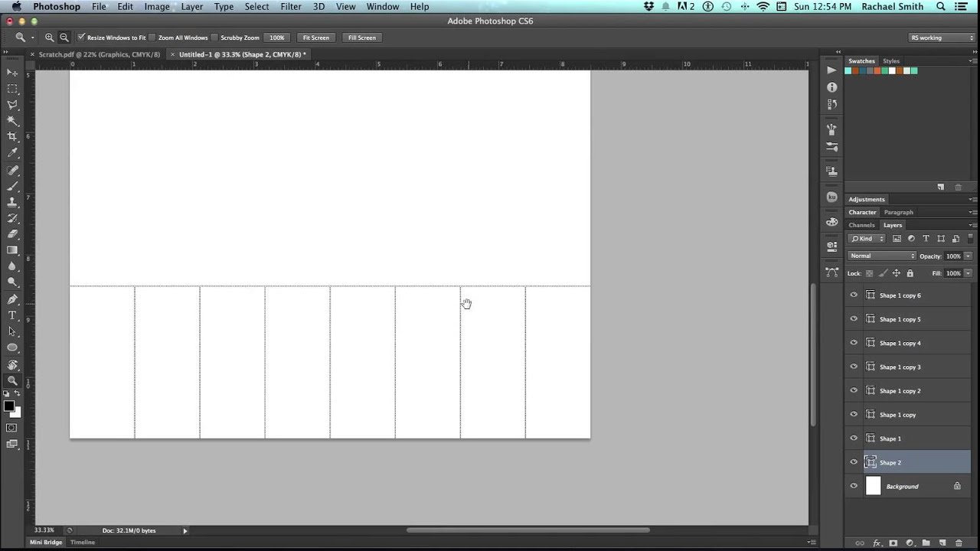This screenshot has height=551, width=980.
Task: Select the Eyedropper tool
Action: pyautogui.click(x=12, y=153)
